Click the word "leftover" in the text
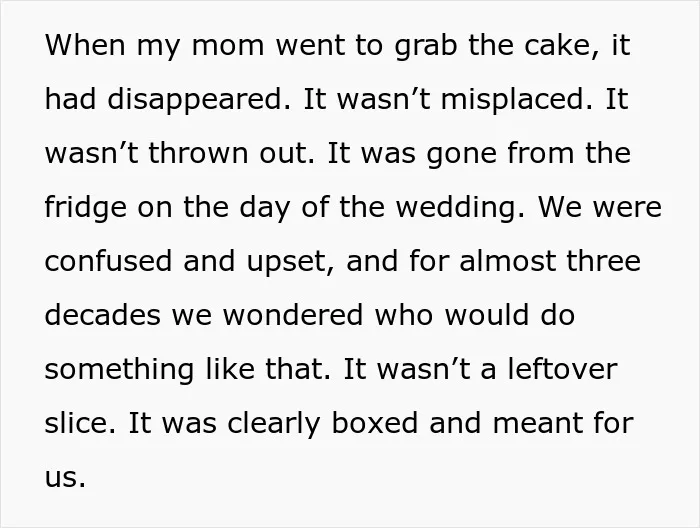 [562, 369]
